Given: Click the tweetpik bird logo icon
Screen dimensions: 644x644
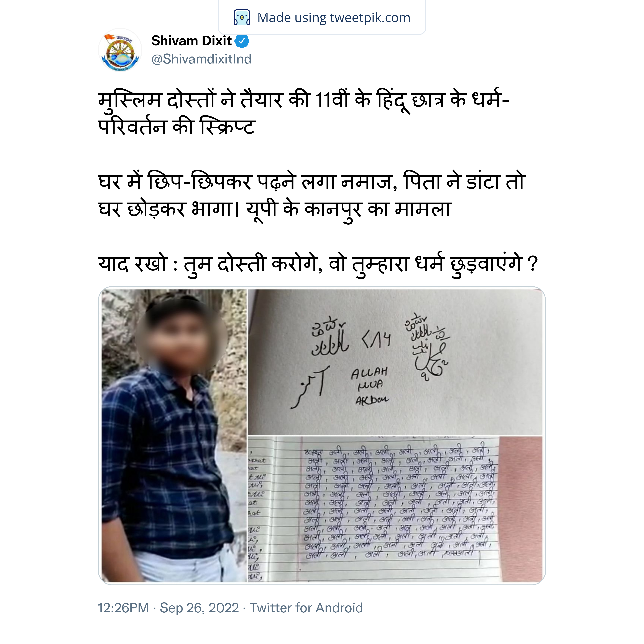Looking at the screenshot, I should tap(242, 18).
